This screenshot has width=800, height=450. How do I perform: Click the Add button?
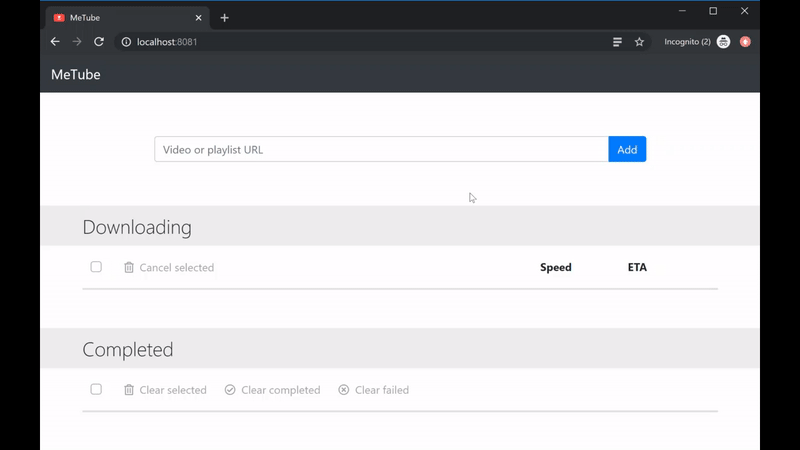[x=627, y=149]
